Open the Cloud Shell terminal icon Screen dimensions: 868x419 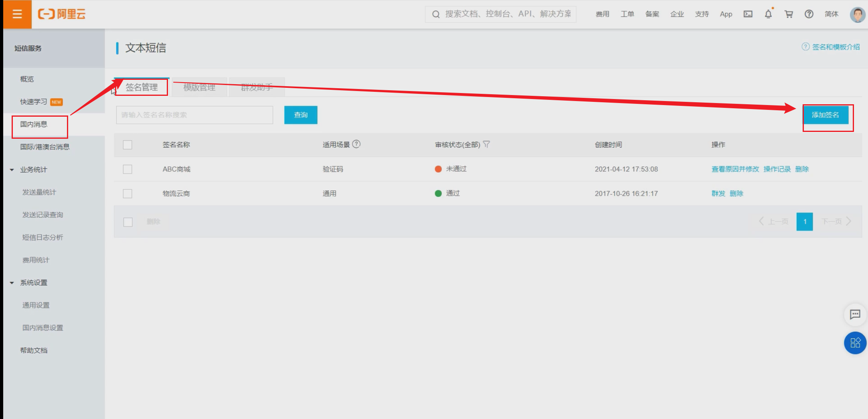click(x=748, y=14)
